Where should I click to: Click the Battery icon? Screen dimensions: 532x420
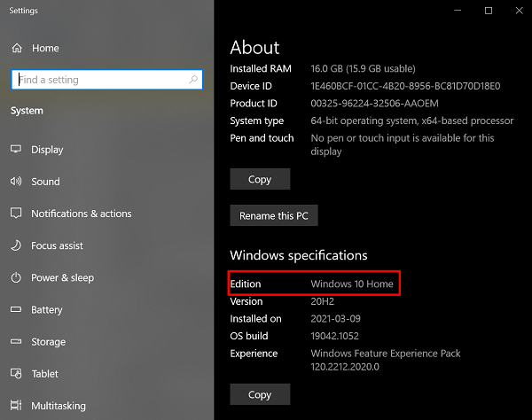(x=16, y=310)
